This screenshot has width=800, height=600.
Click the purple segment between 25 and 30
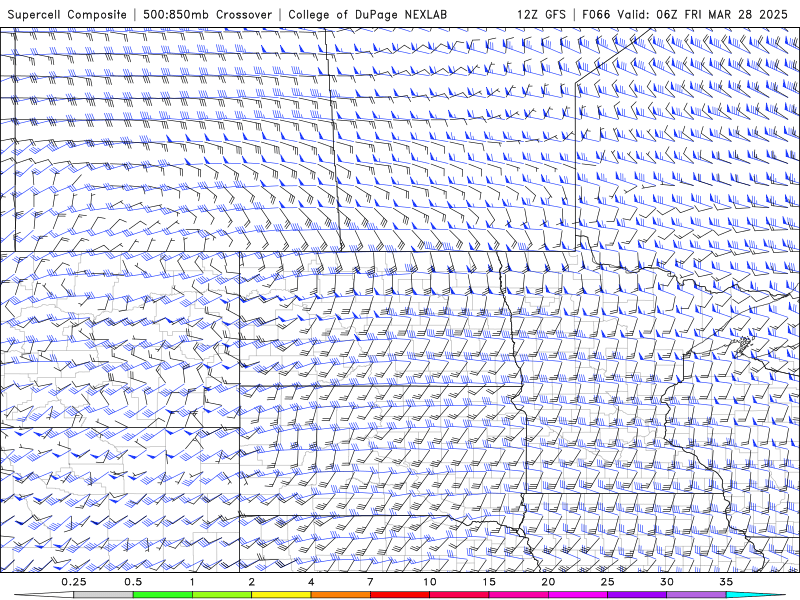(x=637, y=595)
